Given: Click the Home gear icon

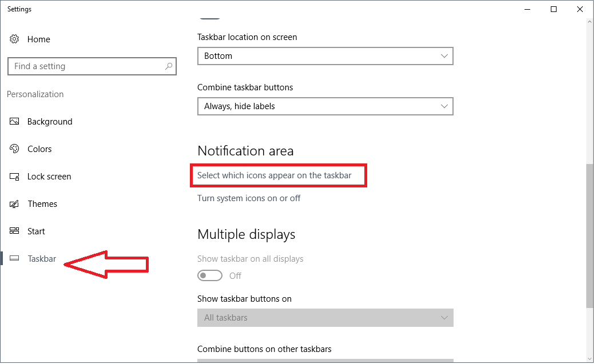Looking at the screenshot, I should 14,39.
